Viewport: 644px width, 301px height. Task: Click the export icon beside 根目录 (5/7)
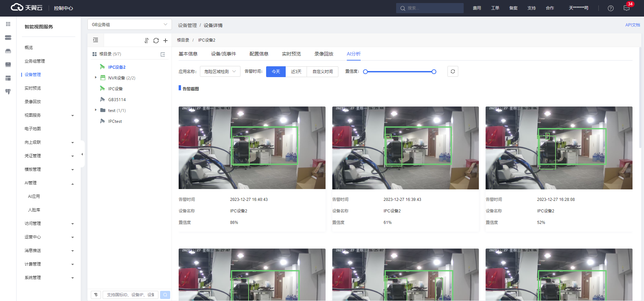[163, 54]
